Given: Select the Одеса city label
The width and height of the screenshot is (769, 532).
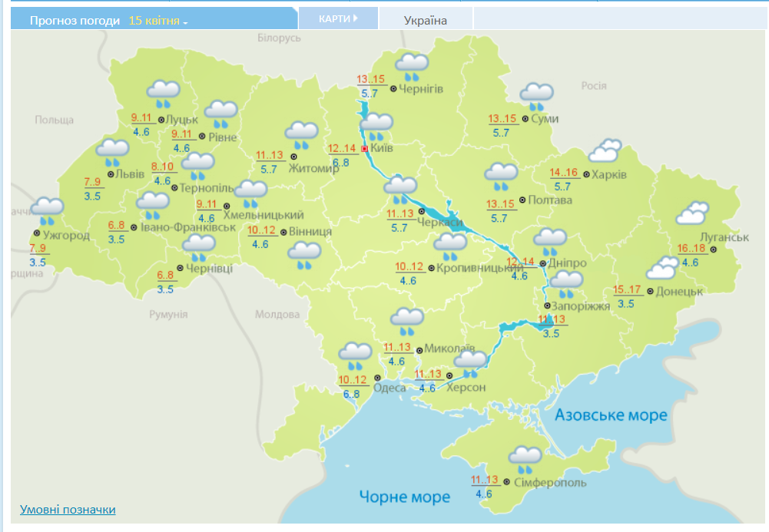Looking at the screenshot, I should 389,388.
